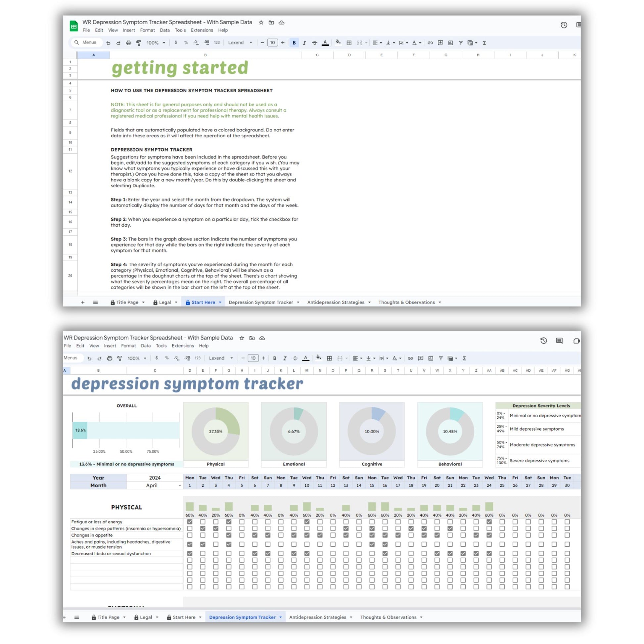
Task: Click the search Menus magnifier icon in upper toolbar
Action: pyautogui.click(x=77, y=42)
